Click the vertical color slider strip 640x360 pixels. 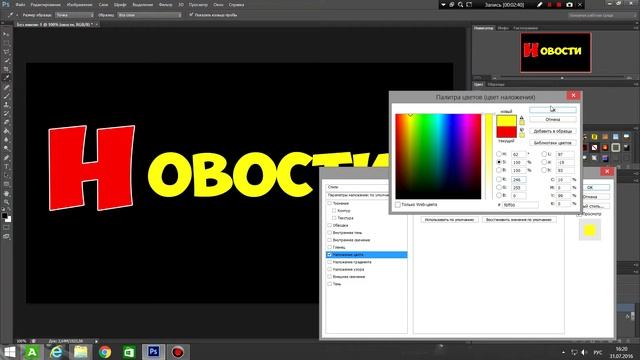pos(489,156)
